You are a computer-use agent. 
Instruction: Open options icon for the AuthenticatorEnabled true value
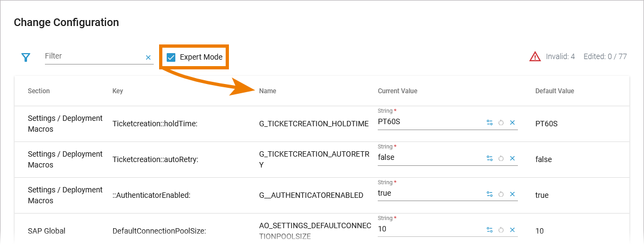click(490, 194)
